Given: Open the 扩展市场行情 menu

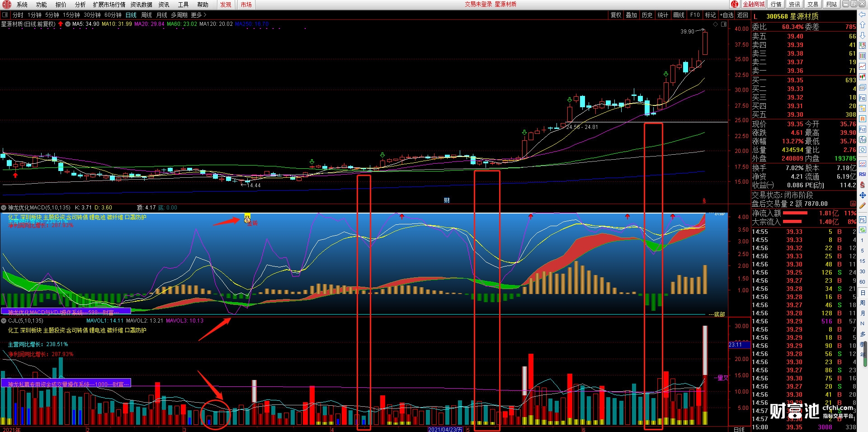Looking at the screenshot, I should click(x=109, y=5).
